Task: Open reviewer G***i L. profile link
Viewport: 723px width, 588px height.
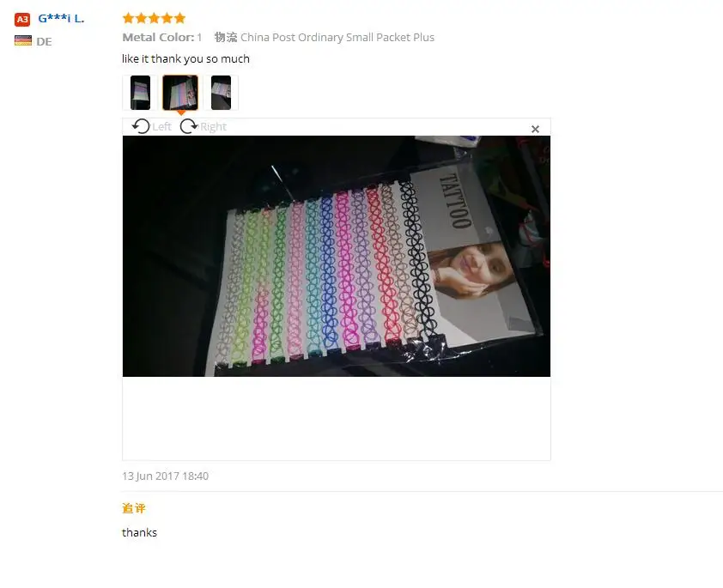Action: 61,18
